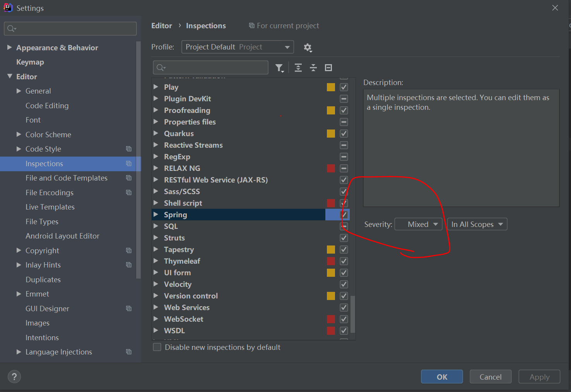Toggle the Struts checkbox
The width and height of the screenshot is (571, 392).
coord(344,238)
